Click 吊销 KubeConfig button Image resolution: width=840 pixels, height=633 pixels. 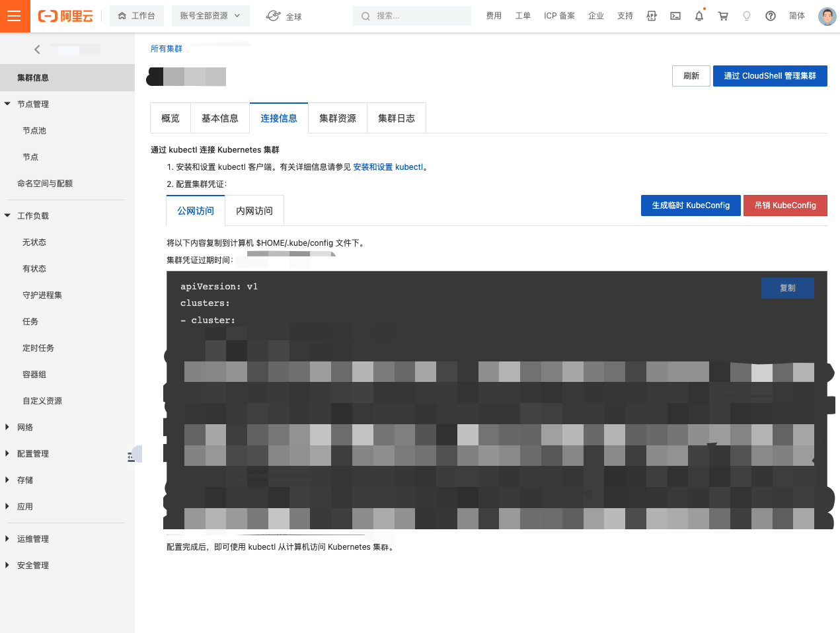[785, 205]
